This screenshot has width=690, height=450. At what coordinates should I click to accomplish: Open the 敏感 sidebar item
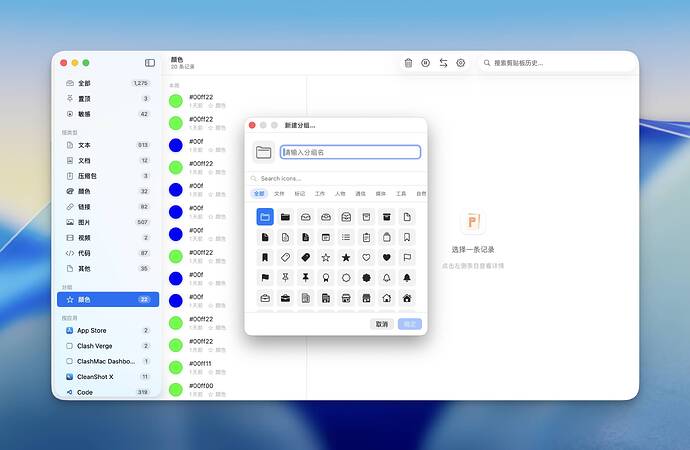click(x=108, y=114)
